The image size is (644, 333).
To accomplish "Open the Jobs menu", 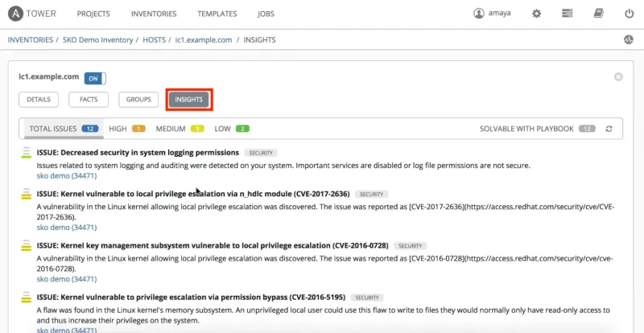I will pos(266,14).
